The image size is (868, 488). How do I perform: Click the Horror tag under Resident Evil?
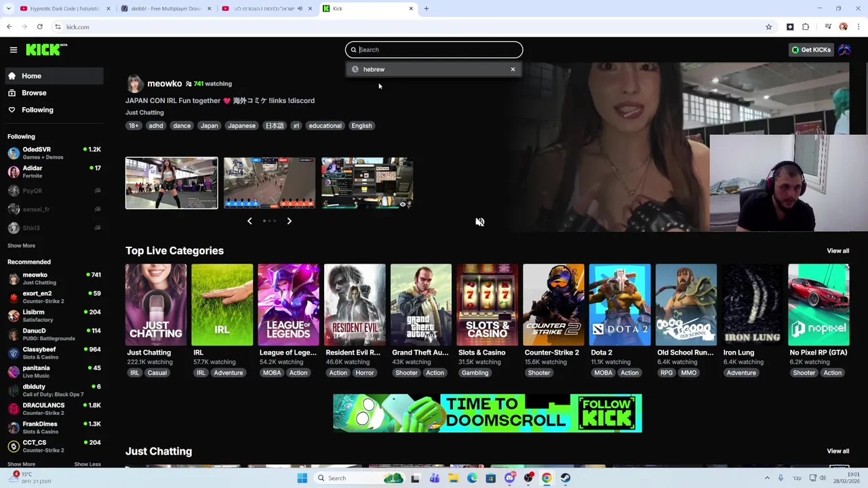(364, 373)
